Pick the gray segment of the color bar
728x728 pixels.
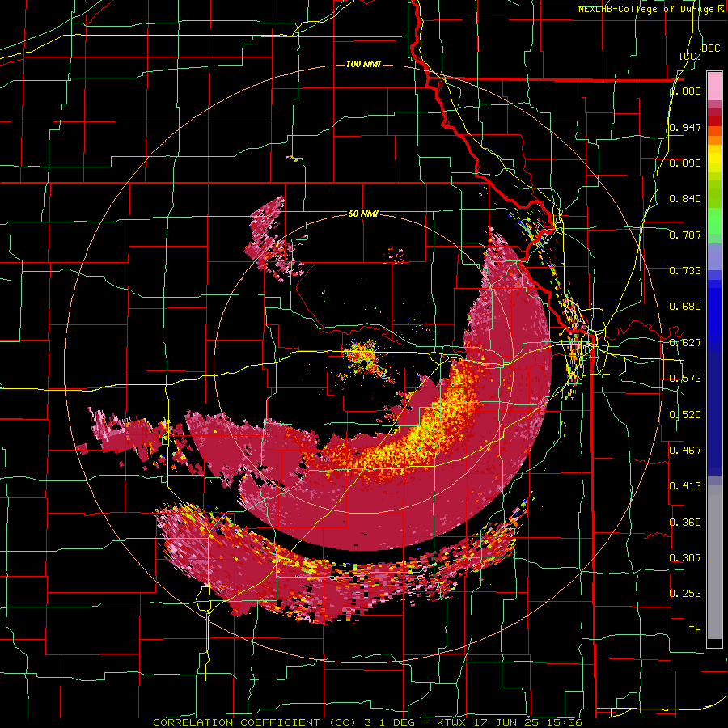(x=714, y=562)
